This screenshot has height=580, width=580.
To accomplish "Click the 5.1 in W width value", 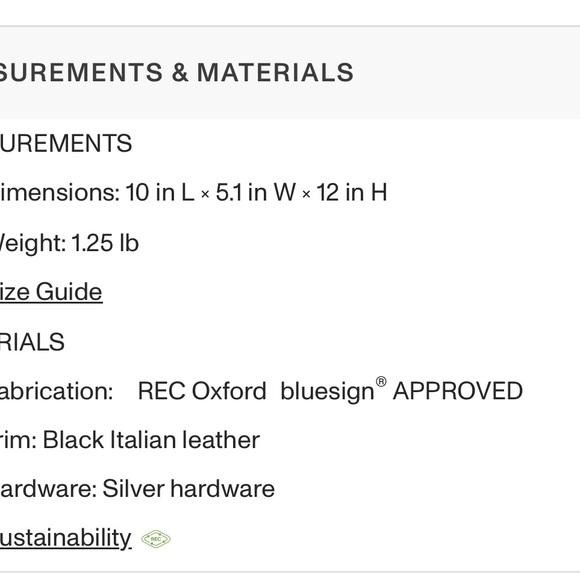I will coord(256,192).
